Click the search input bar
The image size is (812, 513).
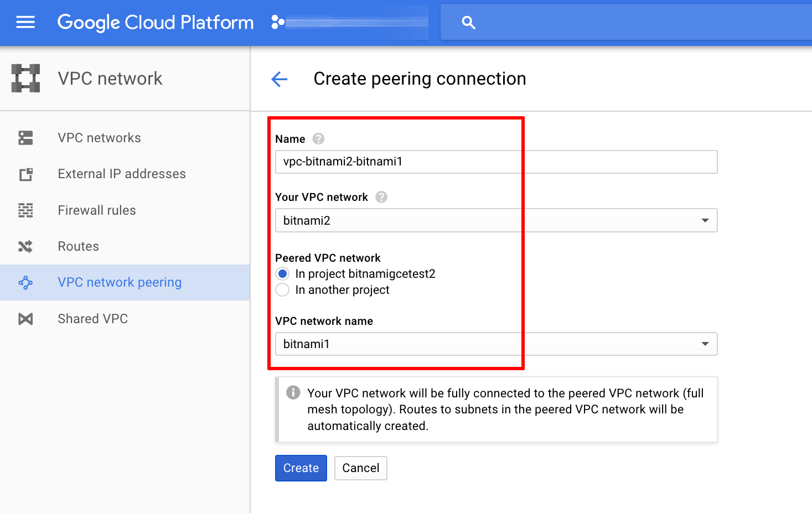[626, 23]
